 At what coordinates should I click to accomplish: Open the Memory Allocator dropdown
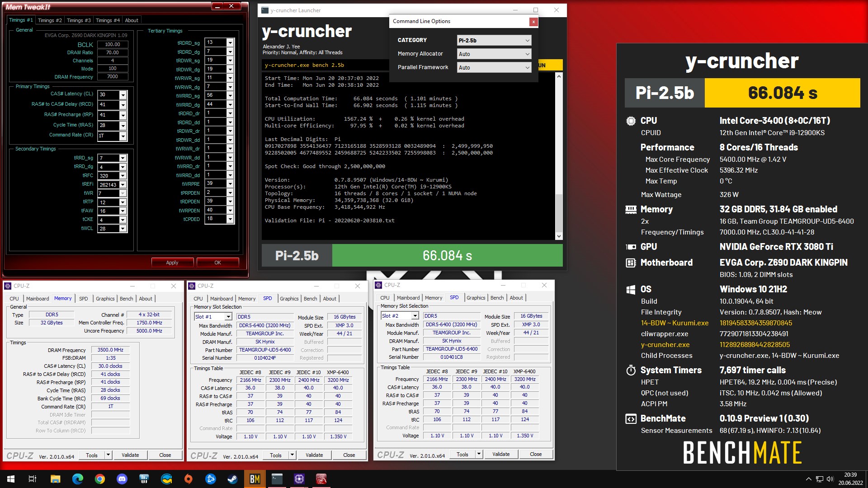pyautogui.click(x=494, y=54)
